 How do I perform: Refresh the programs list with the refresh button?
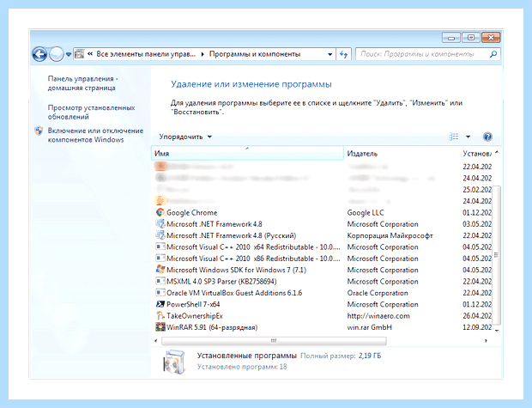click(344, 54)
